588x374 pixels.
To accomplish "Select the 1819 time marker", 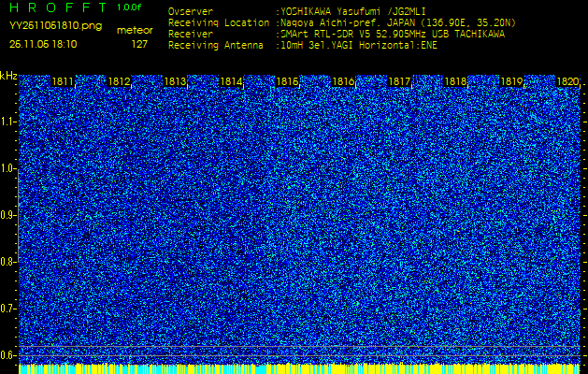I will click(x=511, y=82).
